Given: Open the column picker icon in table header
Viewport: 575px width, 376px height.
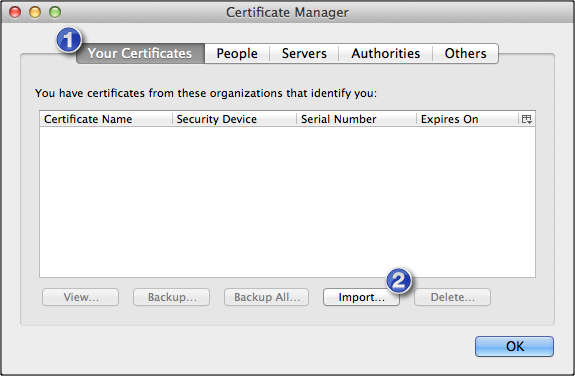Looking at the screenshot, I should [527, 119].
